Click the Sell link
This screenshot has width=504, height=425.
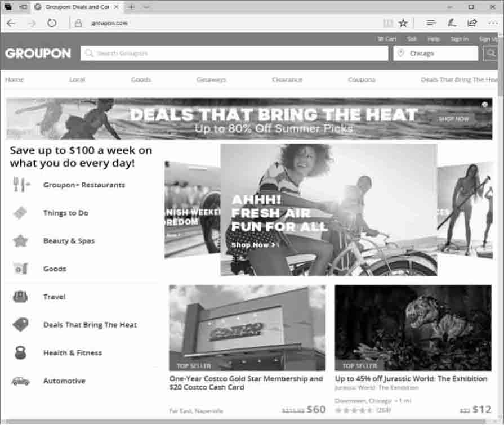[412, 39]
